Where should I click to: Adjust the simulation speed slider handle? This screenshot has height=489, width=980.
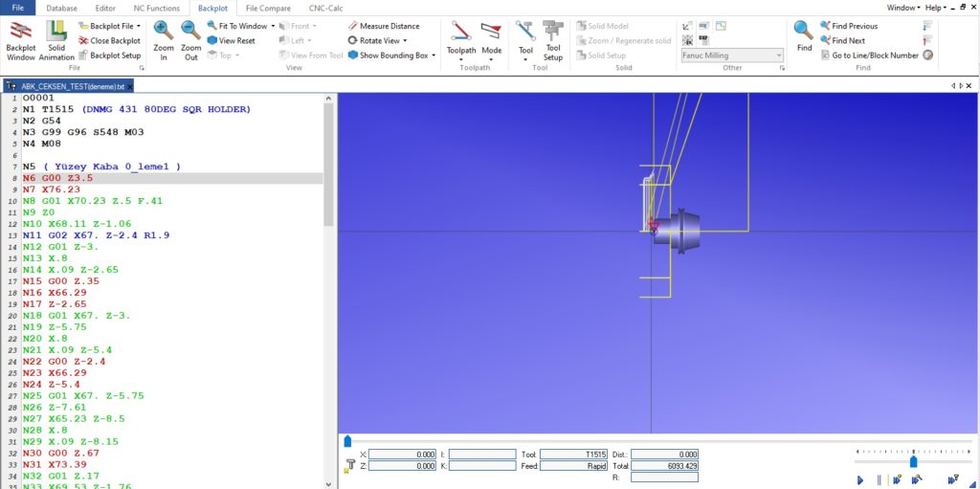pos(913,461)
